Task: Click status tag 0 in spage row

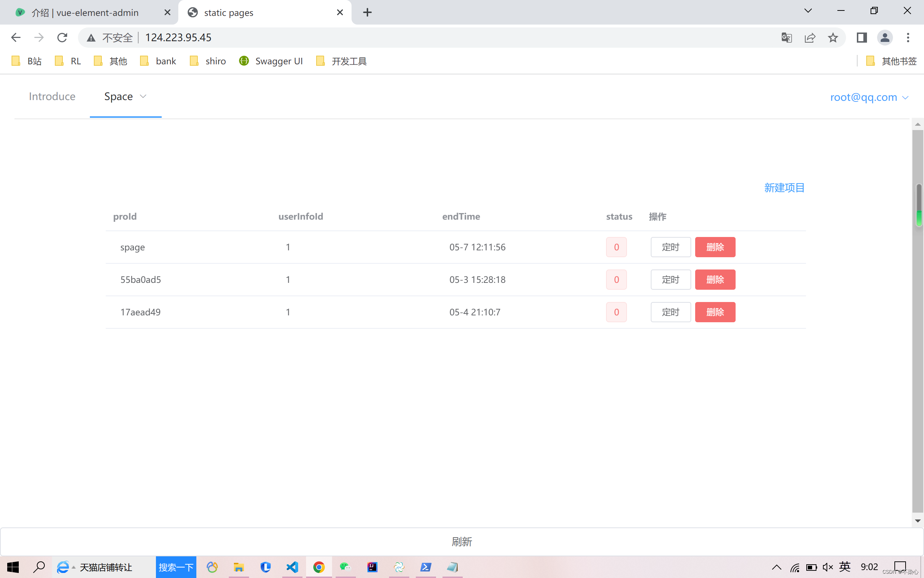Action: tap(616, 247)
